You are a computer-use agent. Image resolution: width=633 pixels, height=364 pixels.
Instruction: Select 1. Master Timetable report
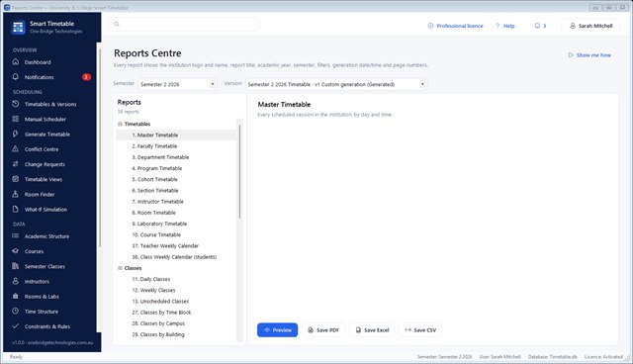[x=176, y=136]
